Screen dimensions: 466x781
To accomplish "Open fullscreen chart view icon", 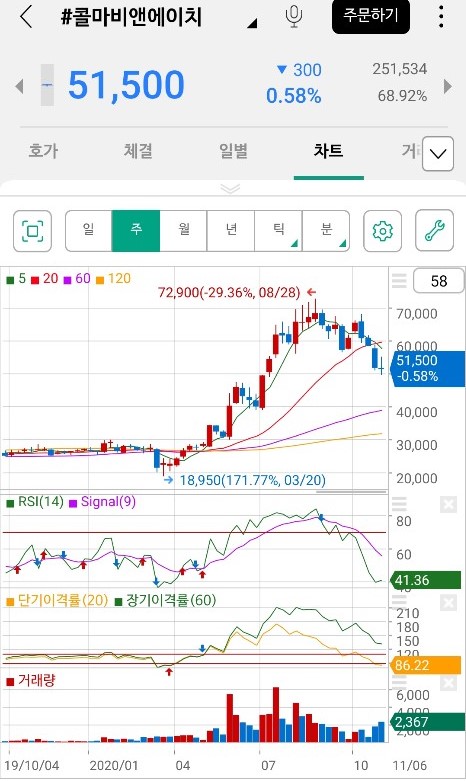I will pyautogui.click(x=32, y=231).
